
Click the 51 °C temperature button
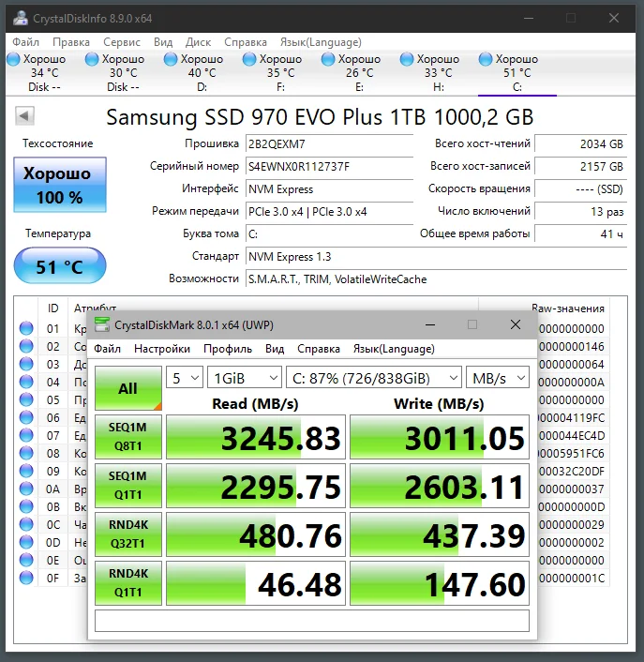coord(59,266)
